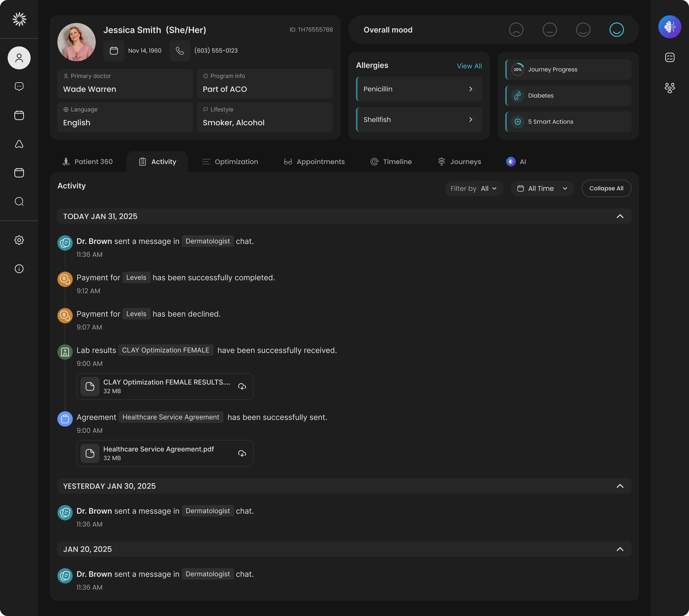Download CLAY Optimization FEMALE RESULTS file

pos(242,386)
